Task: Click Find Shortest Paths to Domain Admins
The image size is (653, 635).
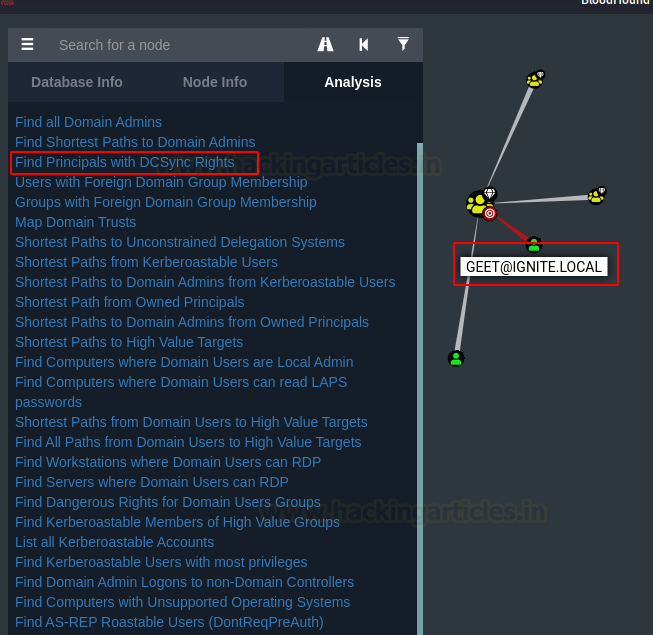Action: tap(135, 142)
